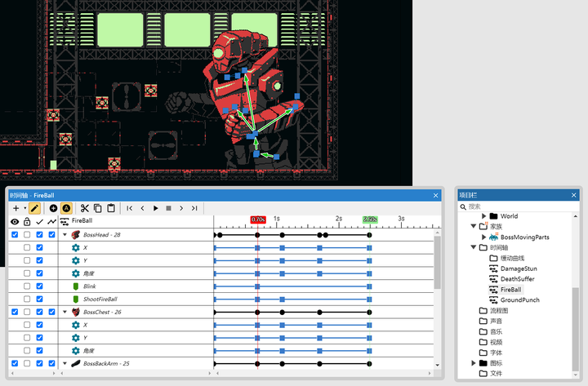Viewport: 588px width, 386px height.
Task: Click the timeline panel vertical scrollbar thumb
Action: (437, 262)
